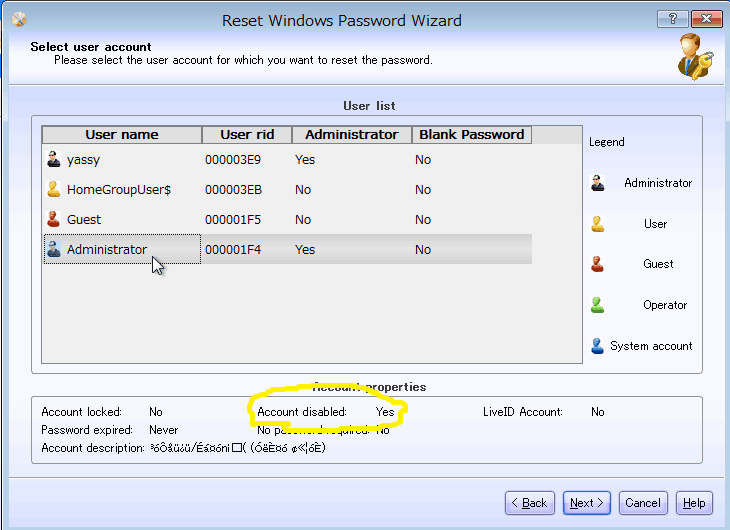Screen dimensions: 730x530
Task: Click rid value 000001F4
Action: point(233,250)
